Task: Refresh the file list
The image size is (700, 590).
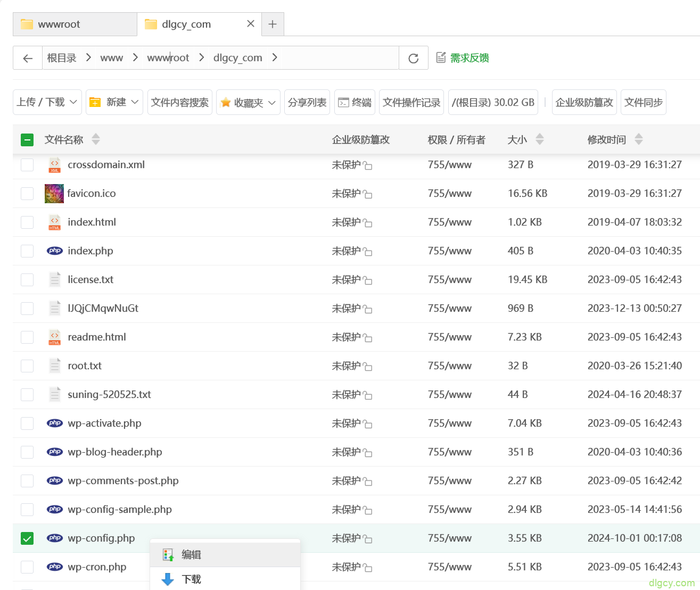Action: [414, 58]
